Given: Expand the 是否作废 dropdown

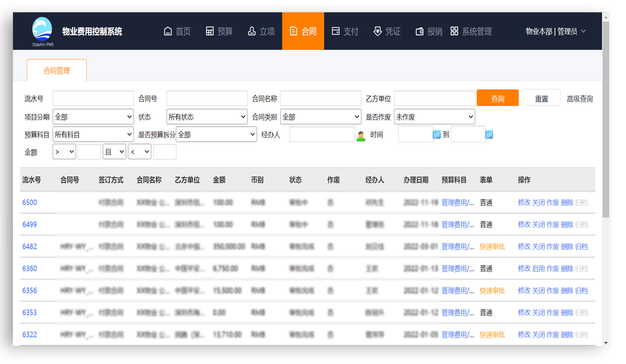Looking at the screenshot, I should point(434,117).
